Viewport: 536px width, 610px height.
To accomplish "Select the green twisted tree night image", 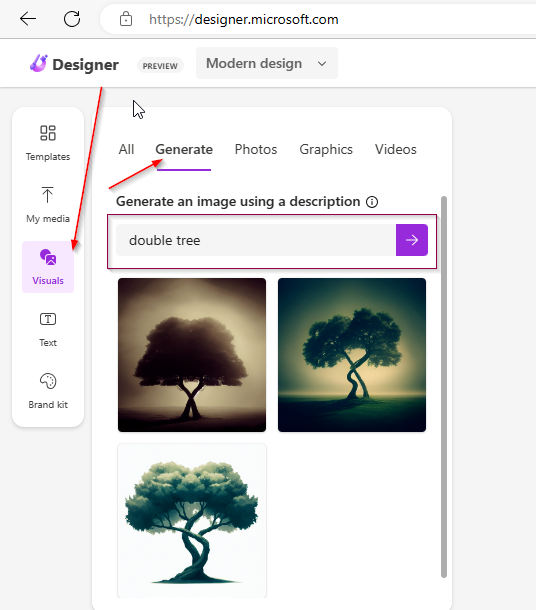I will point(352,355).
